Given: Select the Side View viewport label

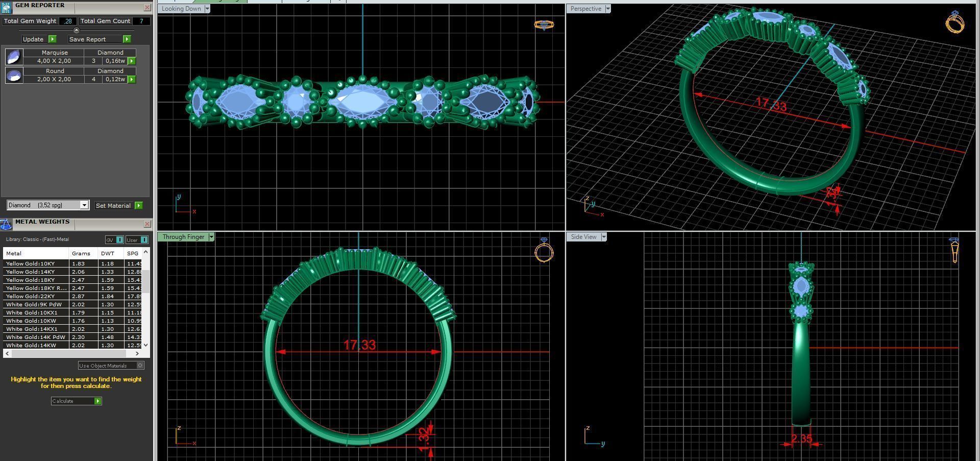Looking at the screenshot, I should [583, 237].
